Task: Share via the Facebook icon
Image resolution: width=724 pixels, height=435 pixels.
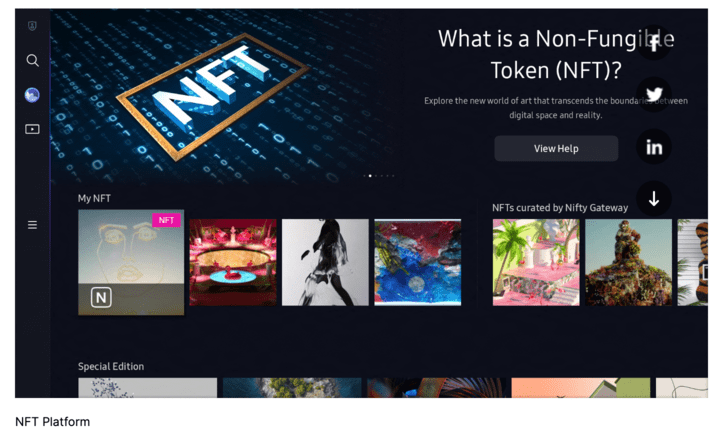Action: coord(654,42)
